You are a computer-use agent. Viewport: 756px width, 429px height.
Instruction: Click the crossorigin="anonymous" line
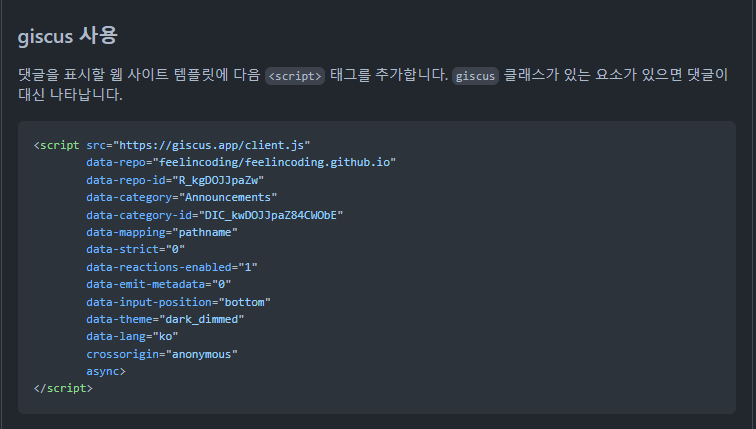tap(162, 354)
